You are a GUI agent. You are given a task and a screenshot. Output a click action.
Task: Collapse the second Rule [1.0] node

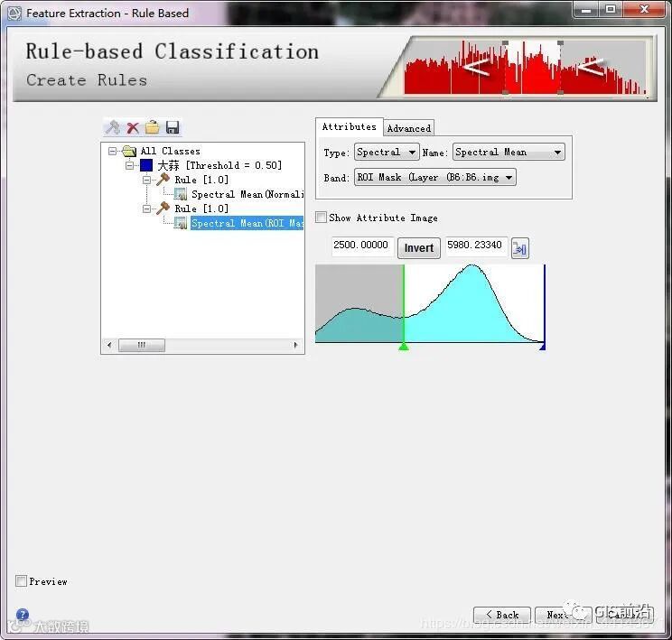[x=146, y=209]
